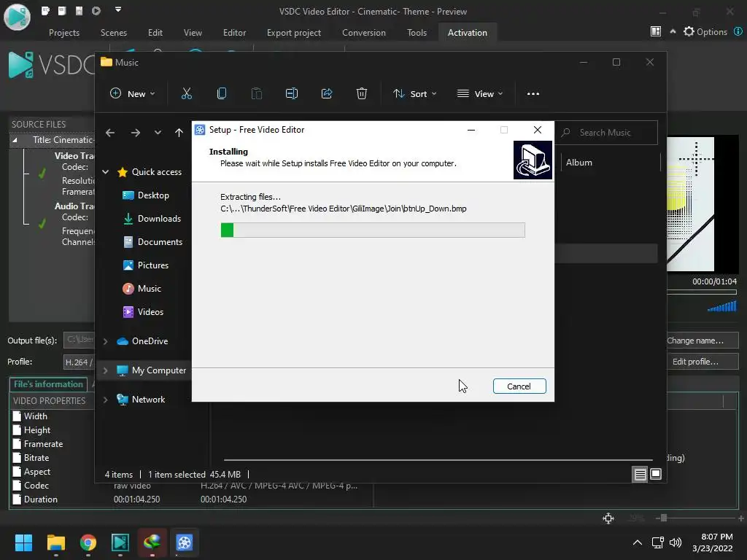Select Documents in Quick access
Screen dimensions: 747x560
point(152,242)
